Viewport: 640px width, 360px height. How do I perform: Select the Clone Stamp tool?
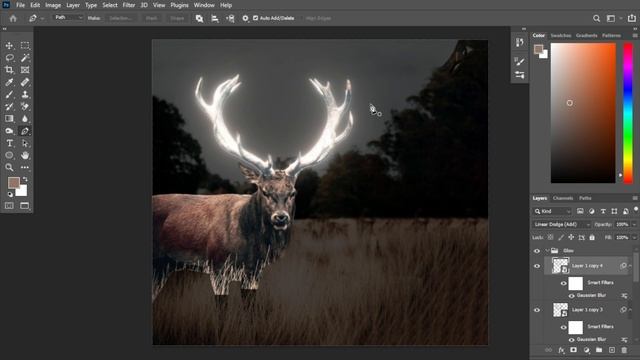(25, 94)
